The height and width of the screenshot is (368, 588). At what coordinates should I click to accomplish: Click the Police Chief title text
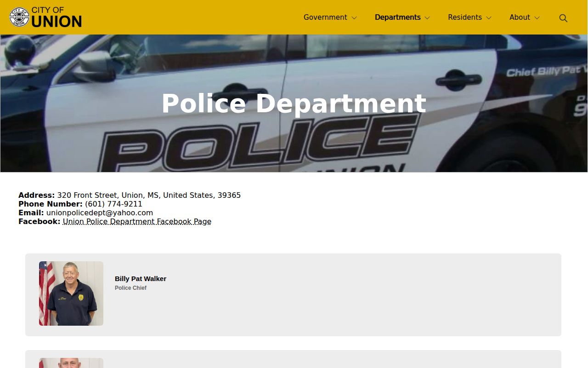coord(130,288)
